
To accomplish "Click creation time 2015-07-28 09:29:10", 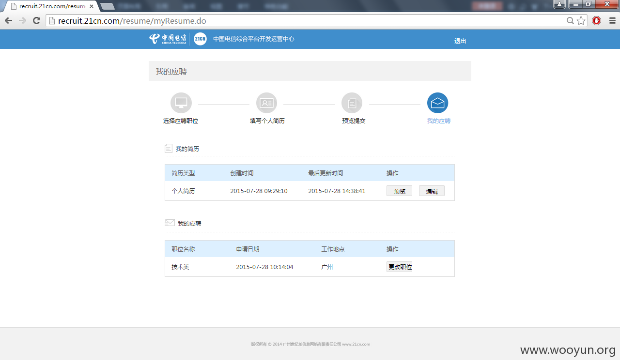I will pos(259,191).
